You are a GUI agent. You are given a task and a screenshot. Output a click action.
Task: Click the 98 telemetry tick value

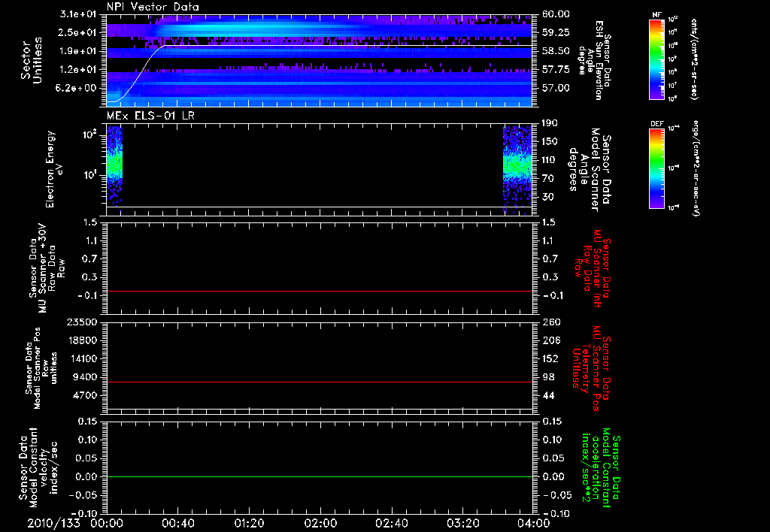click(548, 377)
